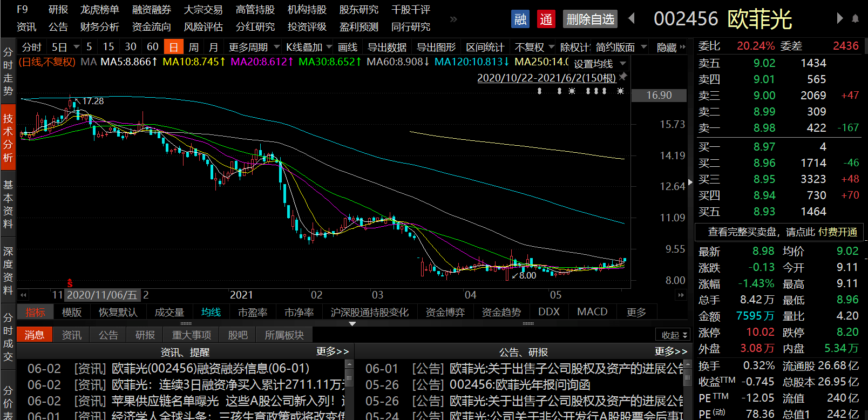Select the 60-minute period
Viewport: 868px width, 420px height.
[153, 47]
